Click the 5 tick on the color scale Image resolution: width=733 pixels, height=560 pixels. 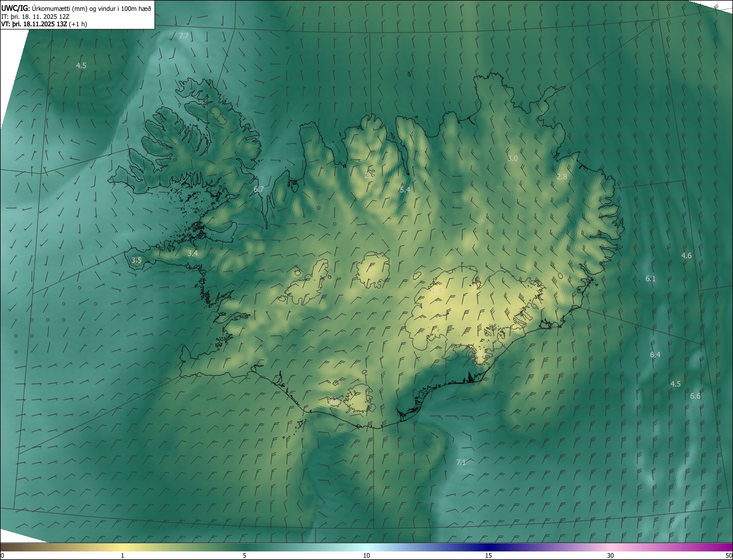[x=245, y=555]
